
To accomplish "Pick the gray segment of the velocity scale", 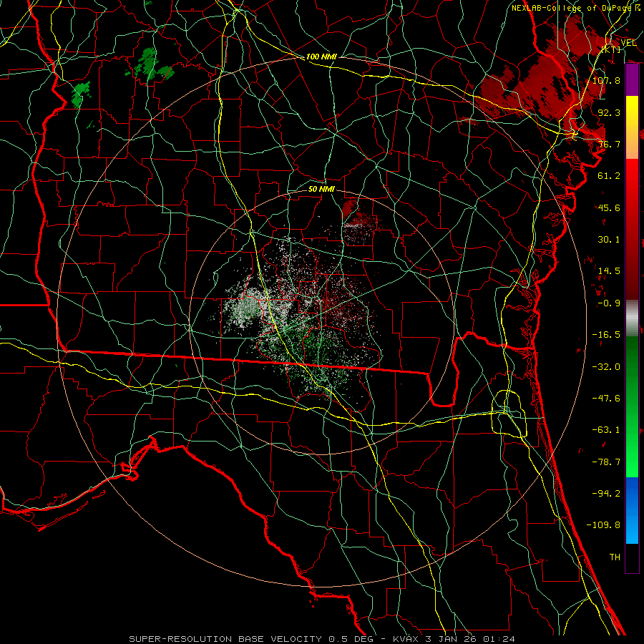I will point(632,317).
